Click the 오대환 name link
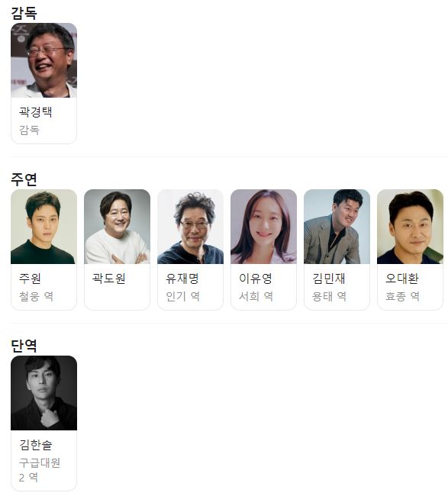 pos(401,278)
